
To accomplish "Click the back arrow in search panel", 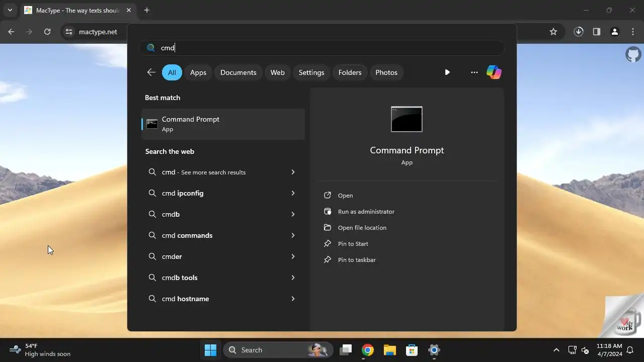I will [x=151, y=72].
